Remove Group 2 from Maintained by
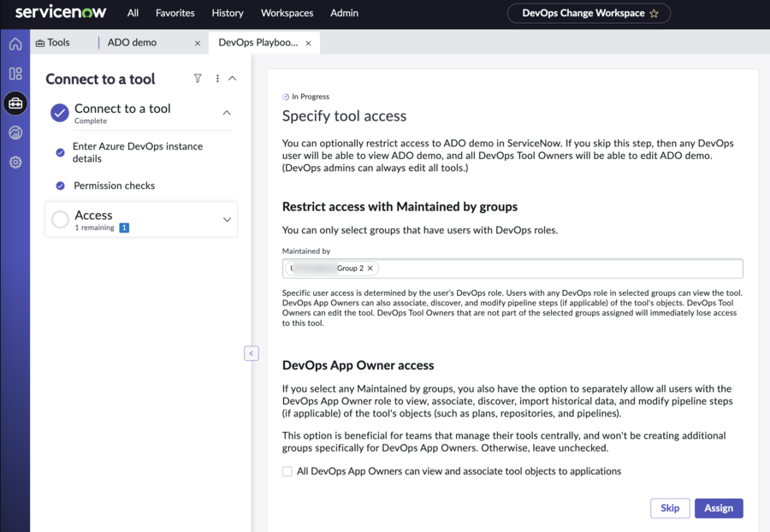The image size is (770, 532). click(370, 268)
